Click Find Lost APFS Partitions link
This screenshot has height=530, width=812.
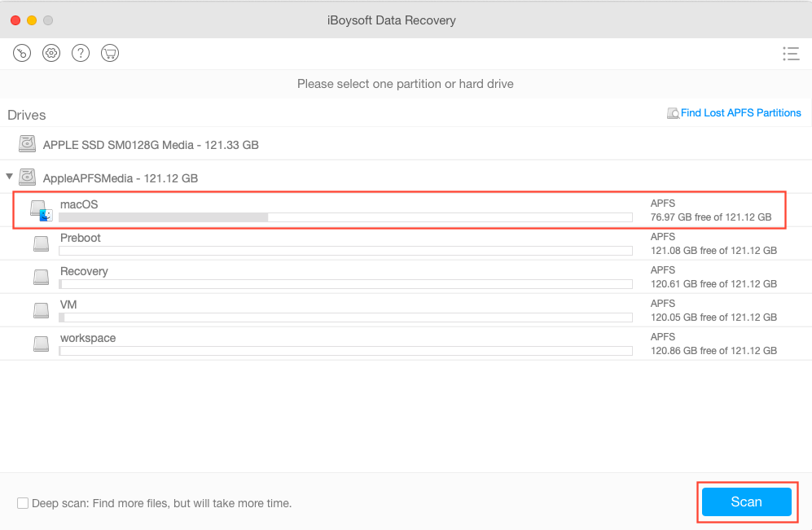click(x=740, y=113)
